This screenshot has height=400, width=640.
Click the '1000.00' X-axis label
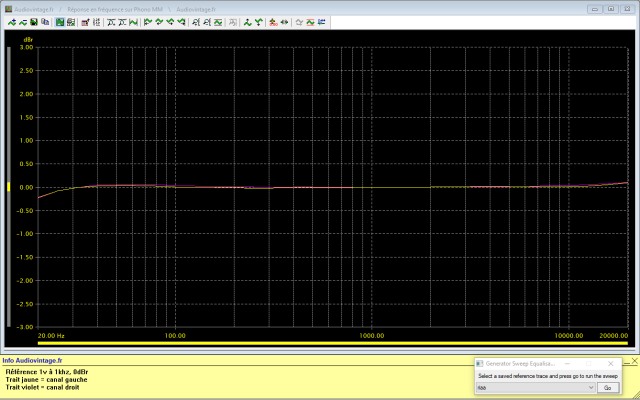click(372, 336)
